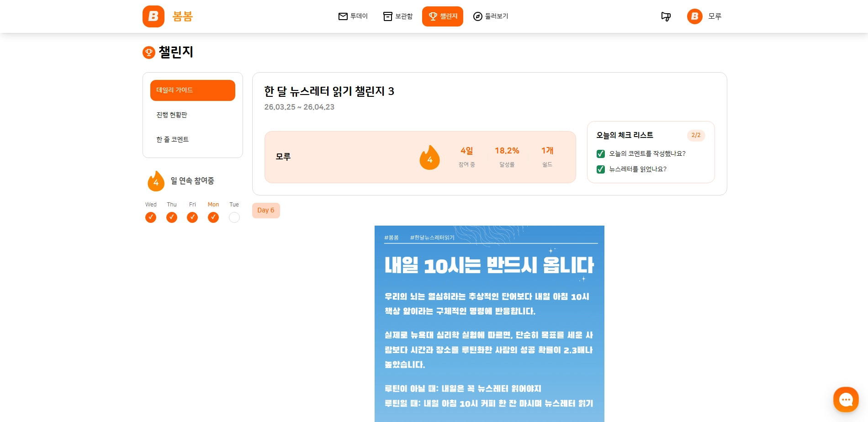
Task: Click the 봄봄 brand name text
Action: click(183, 16)
